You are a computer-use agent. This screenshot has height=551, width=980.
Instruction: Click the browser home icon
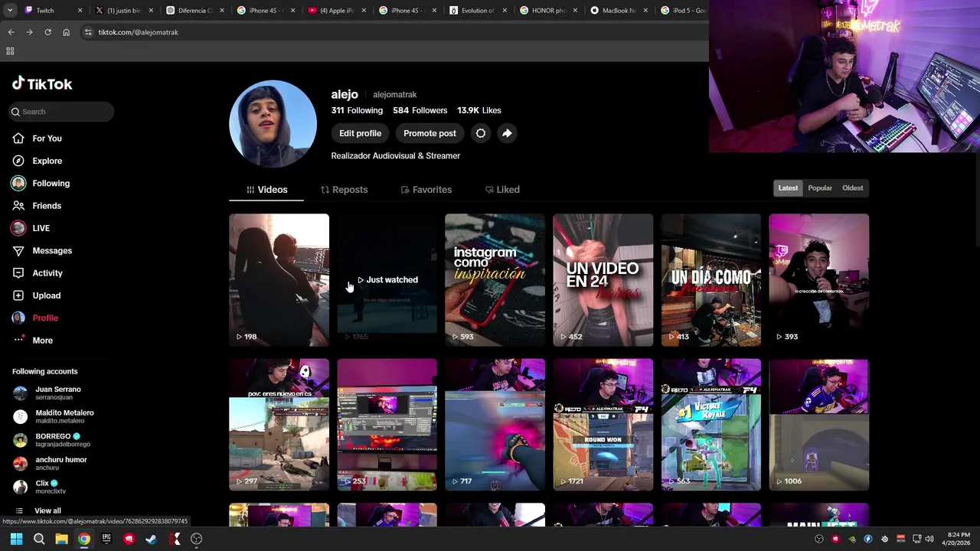66,32
